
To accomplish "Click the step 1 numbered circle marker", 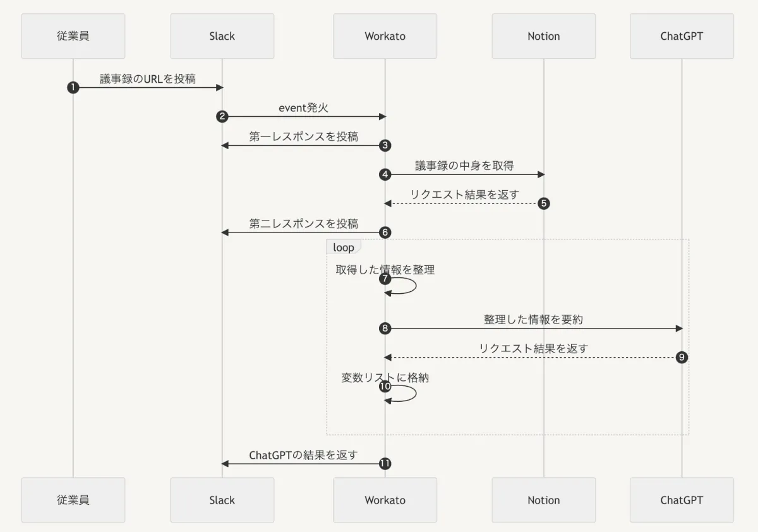I will [x=73, y=87].
